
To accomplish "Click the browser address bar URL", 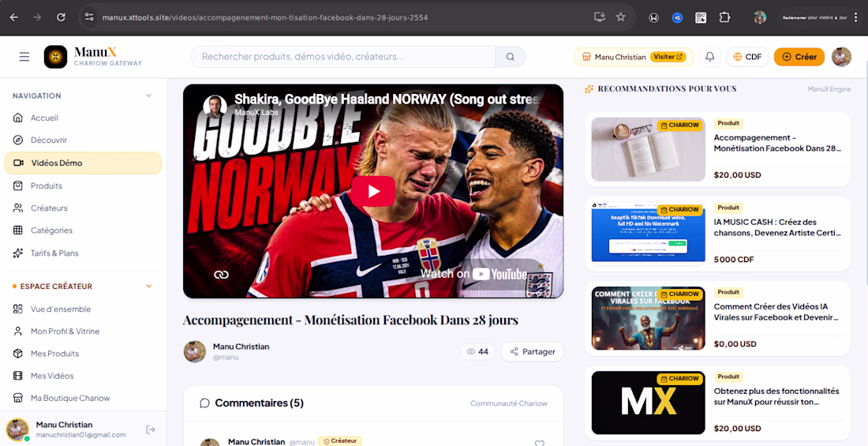I will 265,17.
